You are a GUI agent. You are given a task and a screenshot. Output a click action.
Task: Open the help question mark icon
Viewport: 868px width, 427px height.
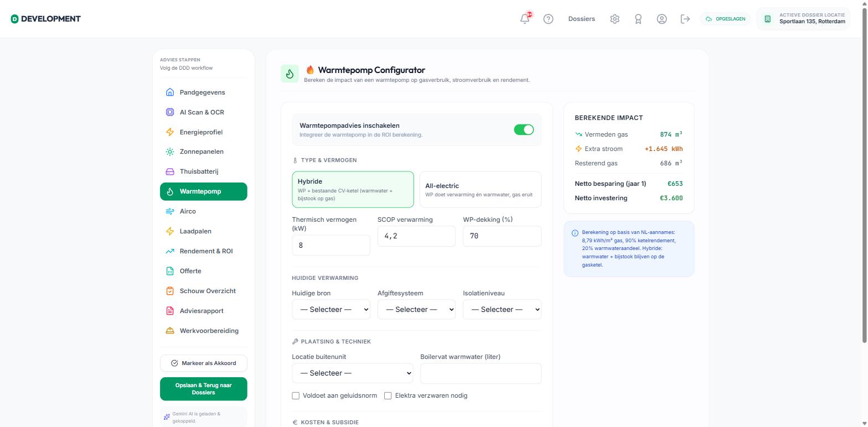click(x=548, y=19)
